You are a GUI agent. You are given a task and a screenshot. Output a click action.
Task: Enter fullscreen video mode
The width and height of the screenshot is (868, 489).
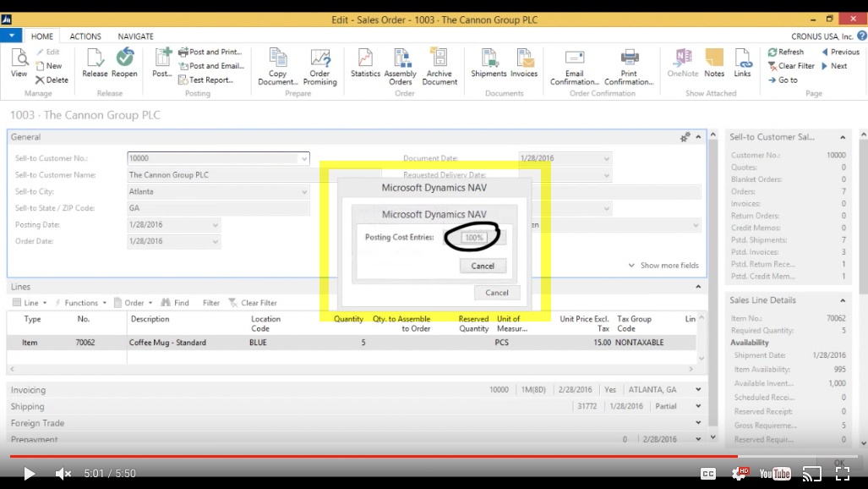pos(843,474)
